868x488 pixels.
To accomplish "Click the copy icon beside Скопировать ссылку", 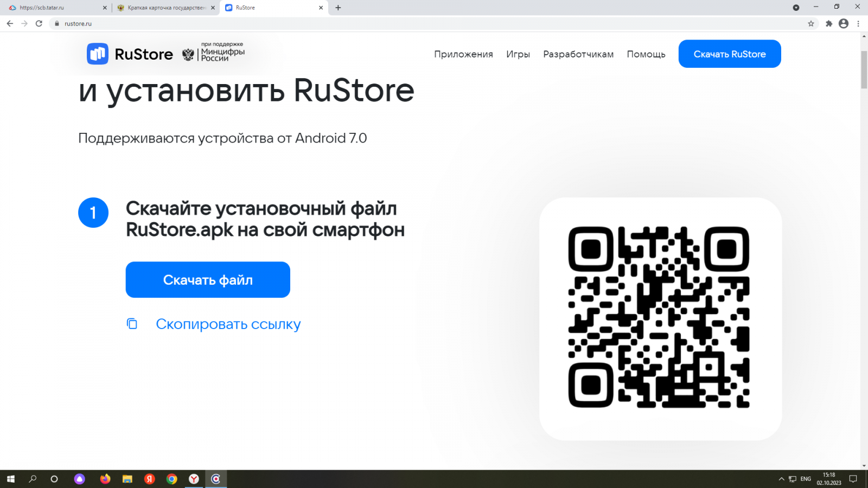I will tap(132, 324).
